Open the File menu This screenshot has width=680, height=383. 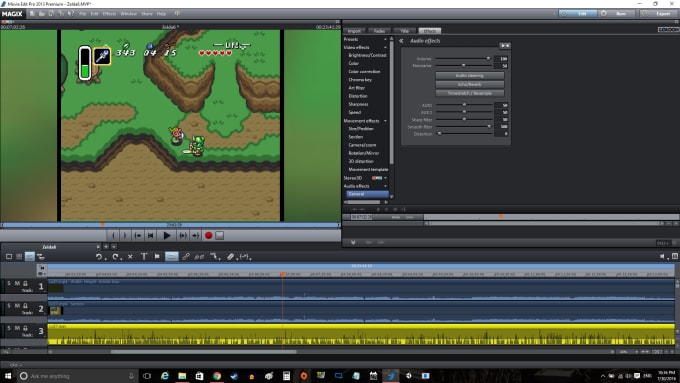pos(82,14)
